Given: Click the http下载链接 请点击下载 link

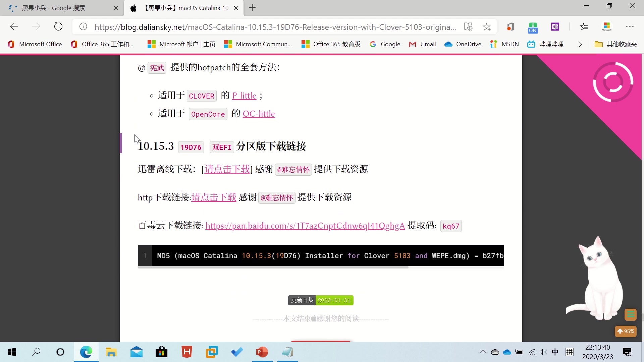Looking at the screenshot, I should tap(214, 197).
